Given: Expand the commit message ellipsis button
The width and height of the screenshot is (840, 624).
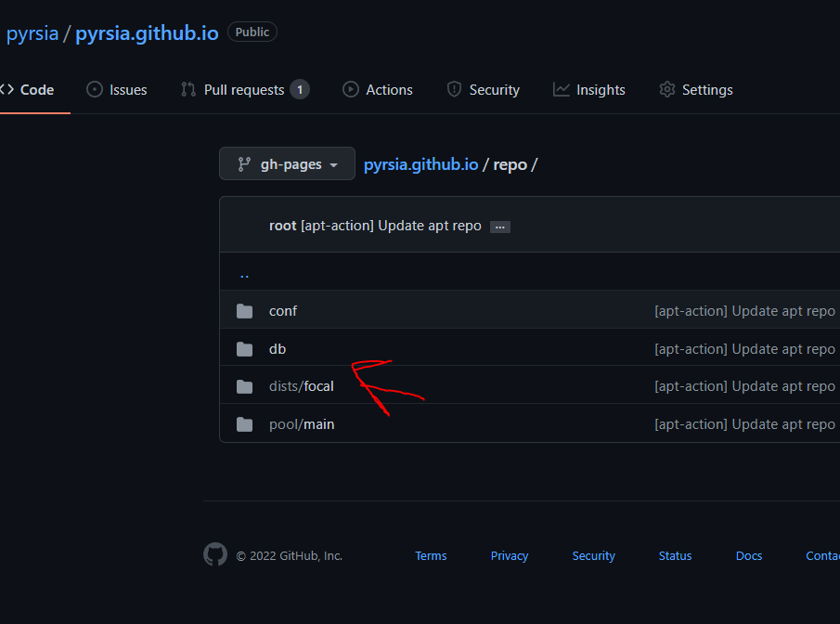Looking at the screenshot, I should (499, 227).
